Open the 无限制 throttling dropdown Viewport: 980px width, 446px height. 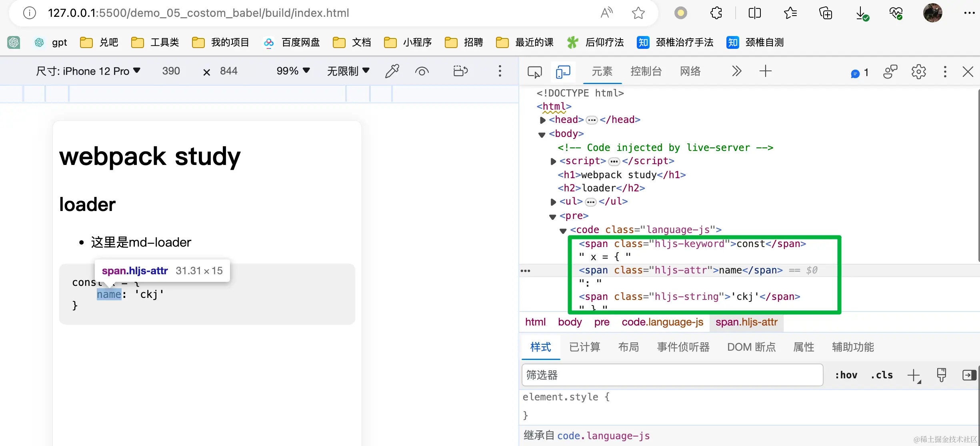[x=348, y=71]
